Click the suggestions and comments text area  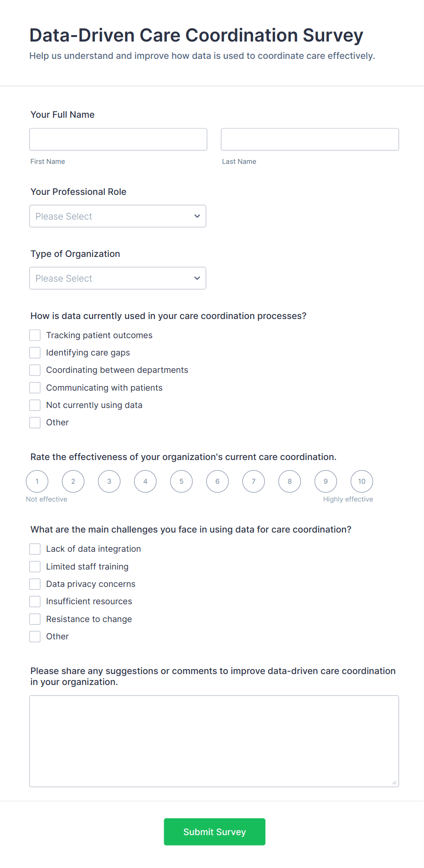tap(214, 741)
